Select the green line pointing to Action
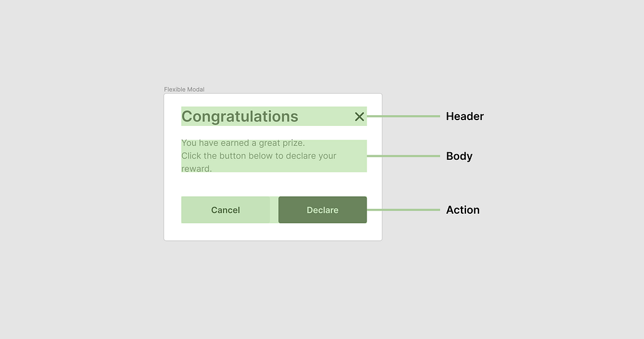The image size is (644, 339). 402,210
